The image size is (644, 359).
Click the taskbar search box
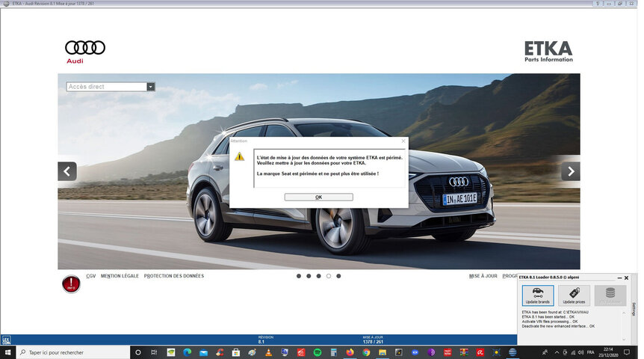tap(73, 352)
